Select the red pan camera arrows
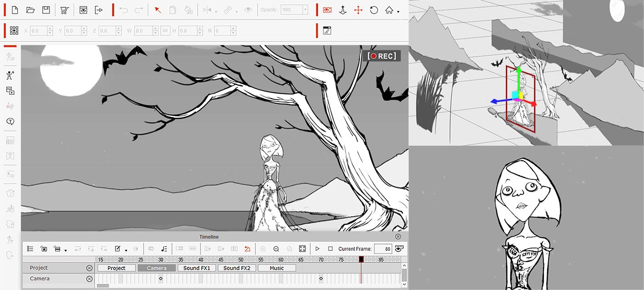 tap(358, 10)
